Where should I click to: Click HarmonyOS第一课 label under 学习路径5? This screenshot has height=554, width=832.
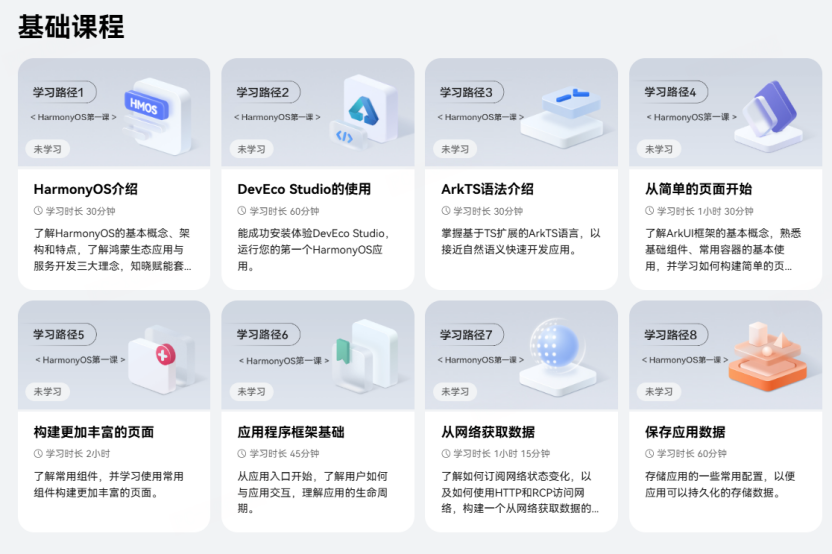[80, 360]
